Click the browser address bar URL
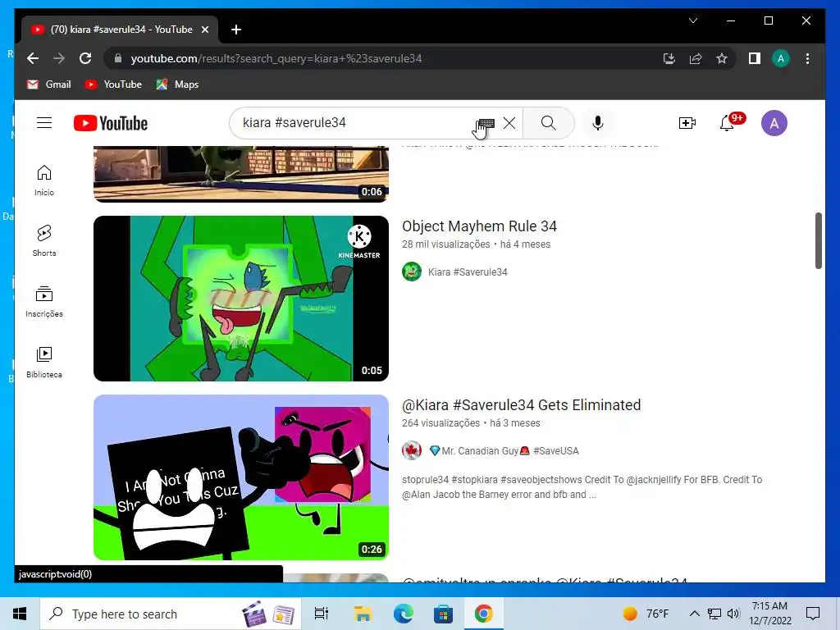The width and height of the screenshot is (840, 630). click(276, 58)
